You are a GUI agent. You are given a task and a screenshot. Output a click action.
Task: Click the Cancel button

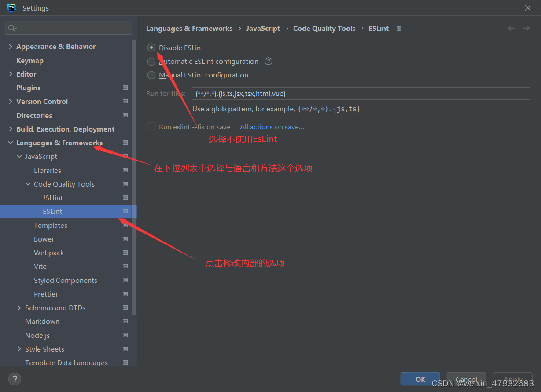point(467,379)
